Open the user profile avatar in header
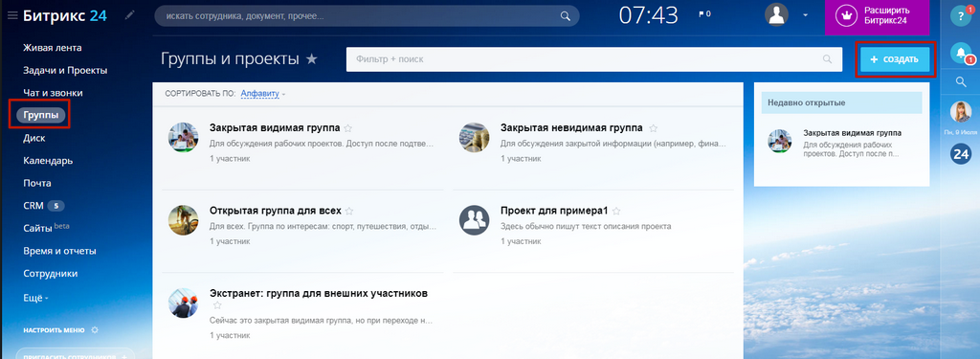 [777, 14]
